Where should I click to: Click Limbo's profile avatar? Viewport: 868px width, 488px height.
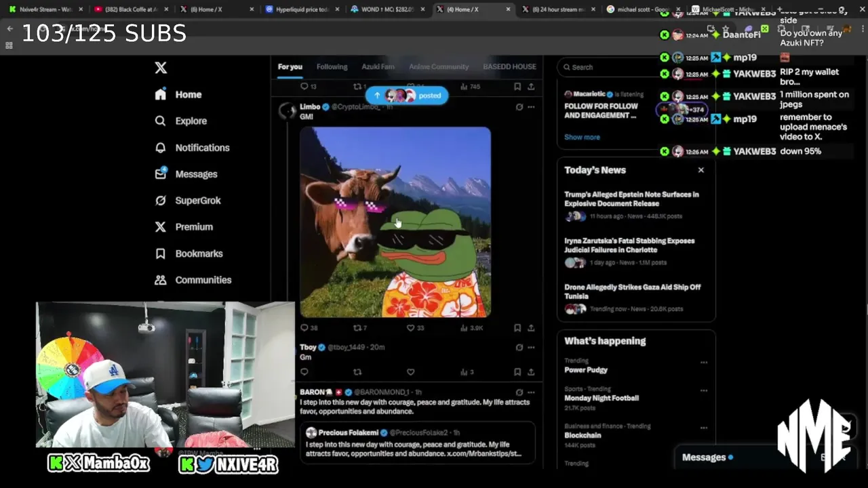(288, 110)
